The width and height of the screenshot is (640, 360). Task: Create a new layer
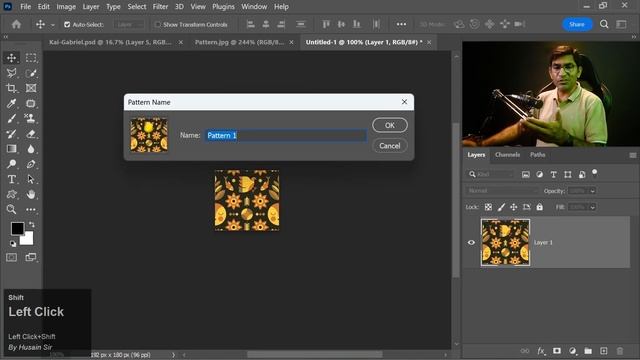click(604, 351)
